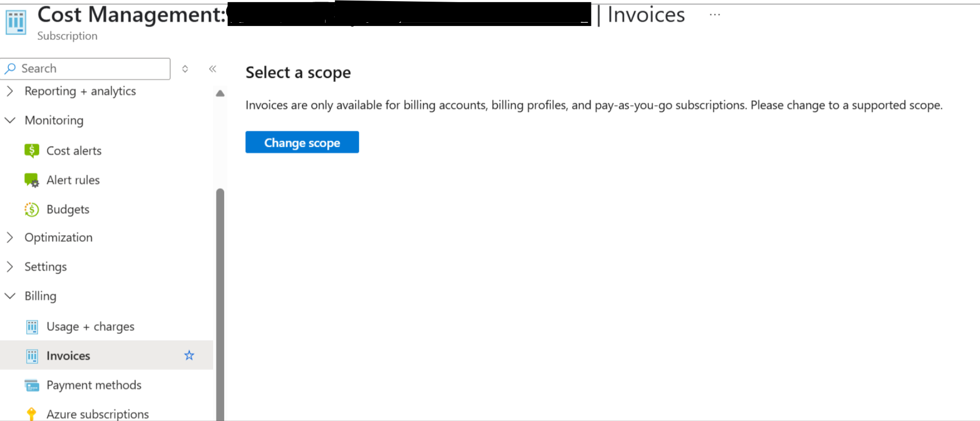Expand the Reporting + analytics section

(x=10, y=91)
